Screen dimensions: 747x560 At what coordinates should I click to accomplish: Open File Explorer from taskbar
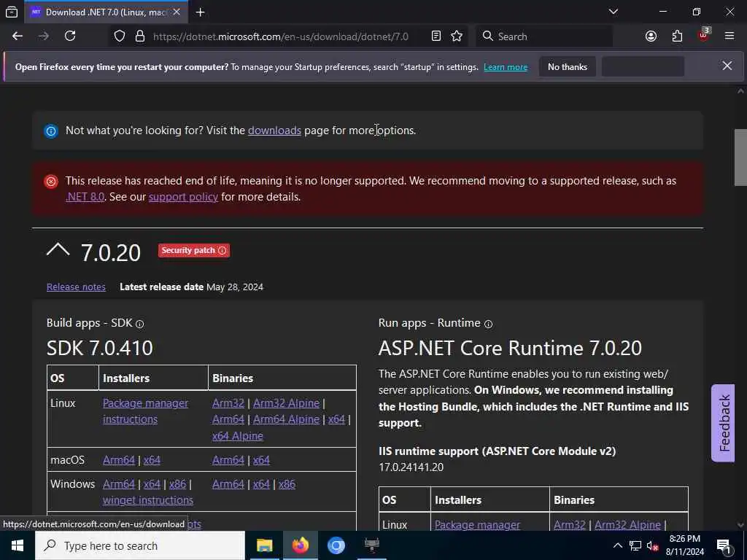pyautogui.click(x=264, y=545)
